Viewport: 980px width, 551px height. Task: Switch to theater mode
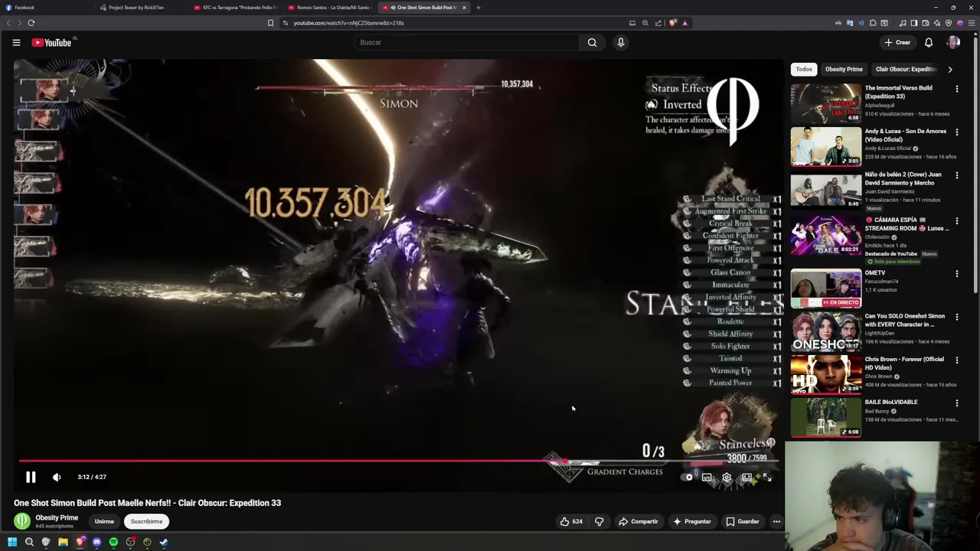746,478
